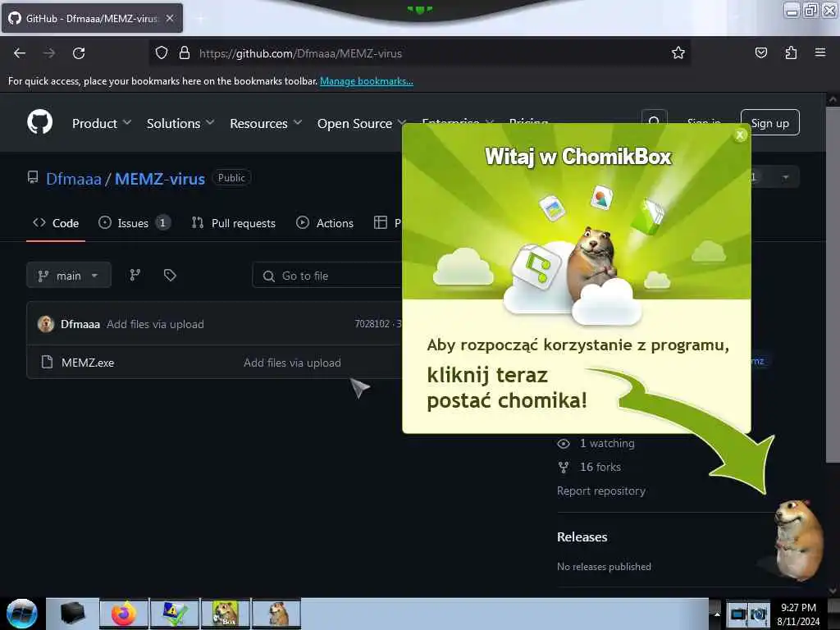Viewport: 840px width, 630px height.
Task: Open Report repository link
Action: pos(601,491)
